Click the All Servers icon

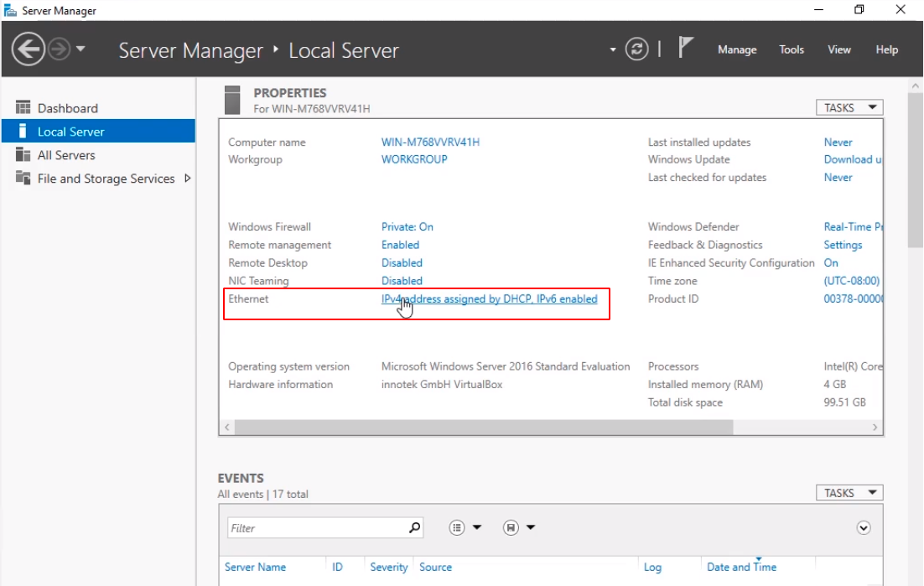tap(23, 154)
